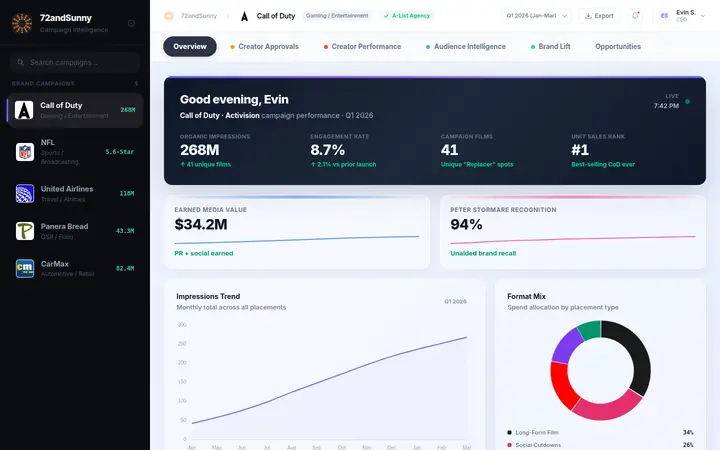Viewport: 720px width, 450px height.
Task: Open the Panera Bread logo
Action: [x=25, y=231]
